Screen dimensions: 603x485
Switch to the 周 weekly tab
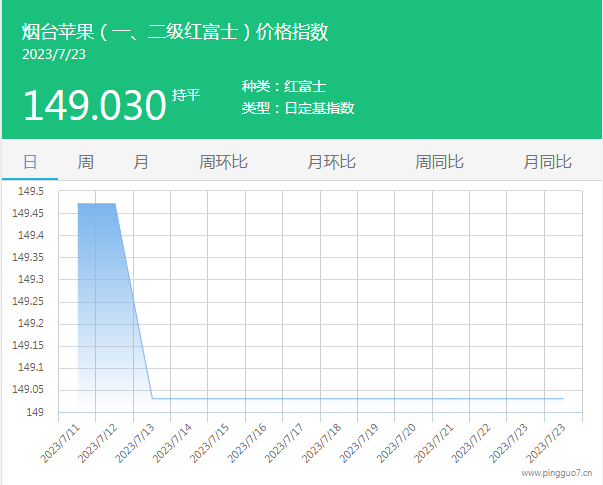(86, 162)
